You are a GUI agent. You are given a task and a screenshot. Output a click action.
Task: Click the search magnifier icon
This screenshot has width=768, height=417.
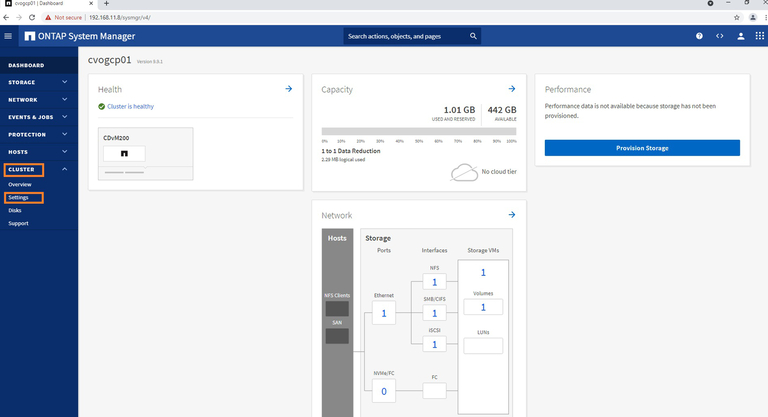(474, 37)
